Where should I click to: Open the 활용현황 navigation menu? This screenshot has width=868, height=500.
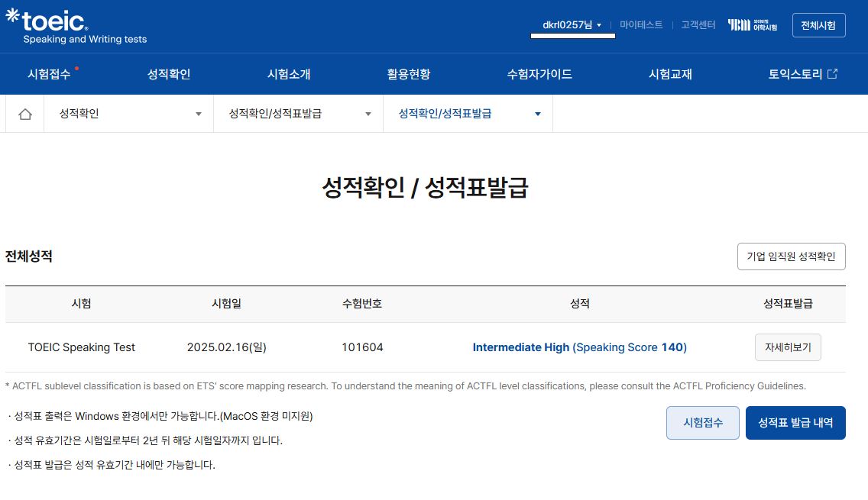[409, 74]
